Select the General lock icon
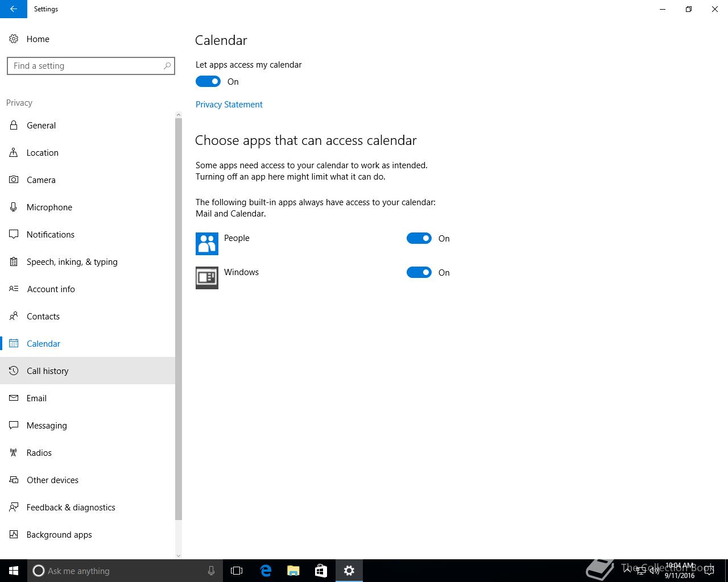 point(14,125)
